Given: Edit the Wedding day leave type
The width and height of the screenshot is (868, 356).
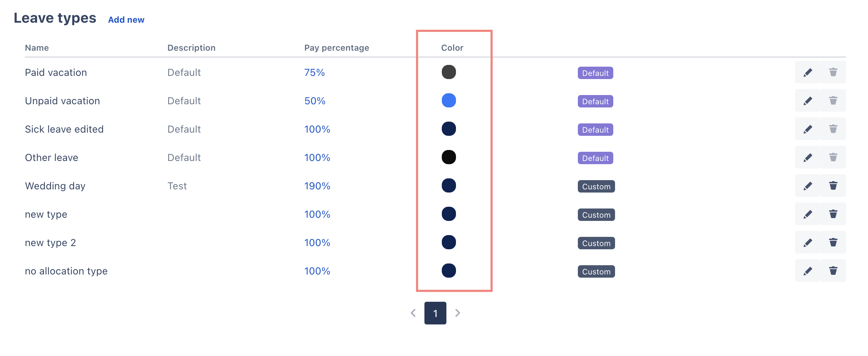Looking at the screenshot, I should (807, 186).
